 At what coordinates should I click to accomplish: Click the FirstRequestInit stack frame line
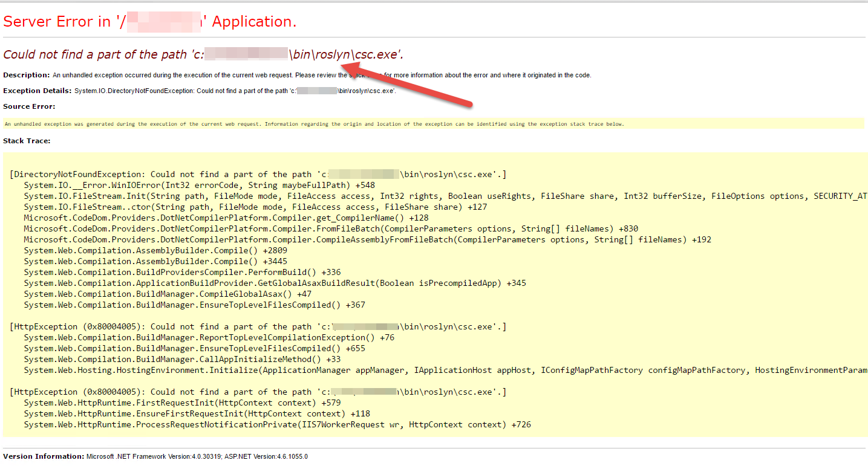[x=181, y=403]
